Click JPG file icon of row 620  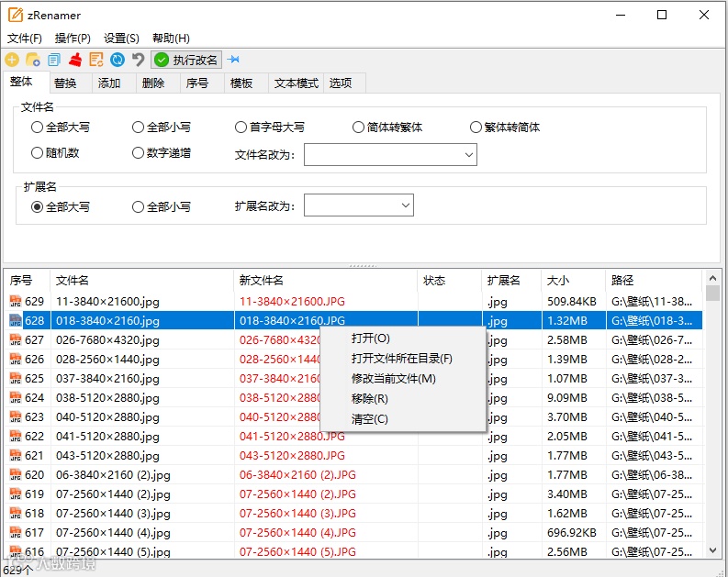16,475
